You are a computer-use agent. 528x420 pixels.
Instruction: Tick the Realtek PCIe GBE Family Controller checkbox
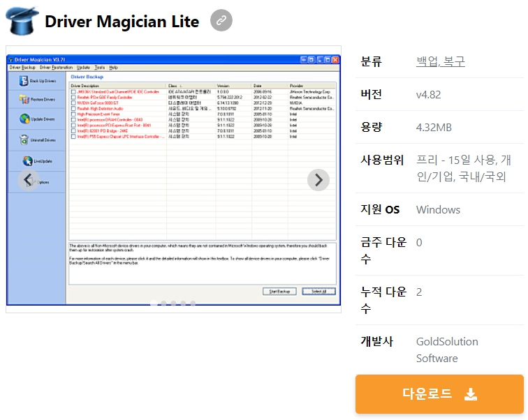point(73,98)
